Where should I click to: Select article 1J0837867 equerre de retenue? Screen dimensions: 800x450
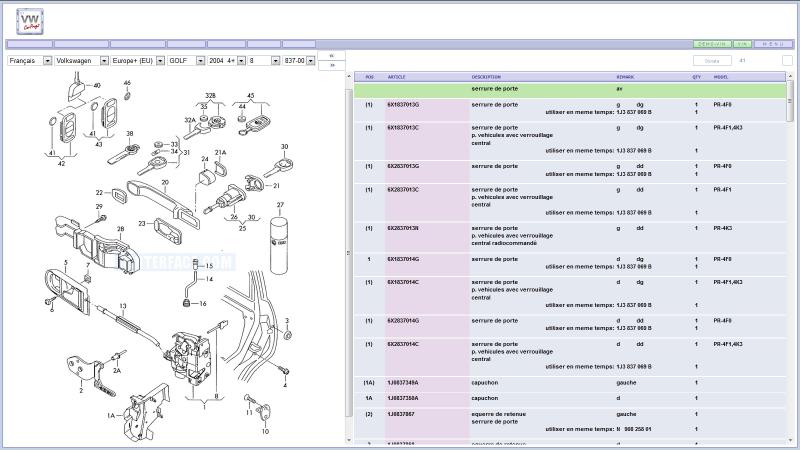[401, 414]
